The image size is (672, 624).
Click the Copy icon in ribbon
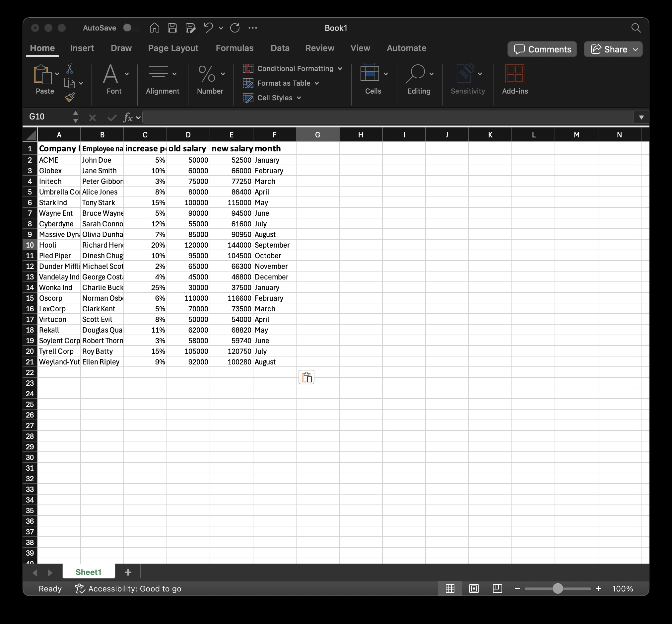click(70, 83)
